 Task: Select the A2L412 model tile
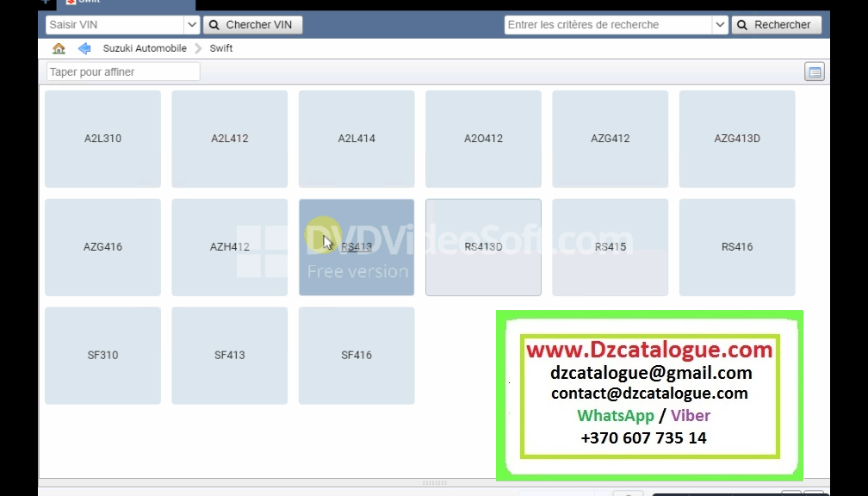click(230, 139)
